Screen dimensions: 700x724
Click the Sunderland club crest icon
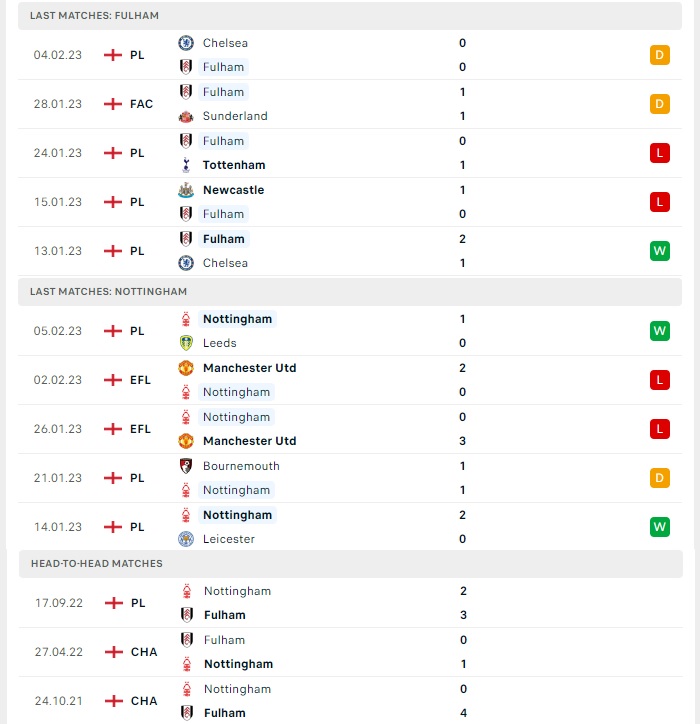(186, 116)
